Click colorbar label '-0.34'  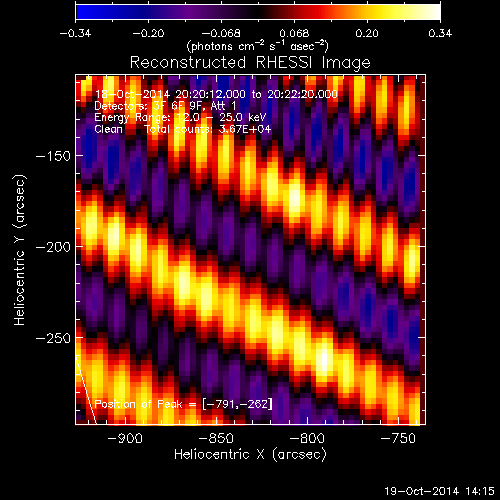pyautogui.click(x=75, y=33)
